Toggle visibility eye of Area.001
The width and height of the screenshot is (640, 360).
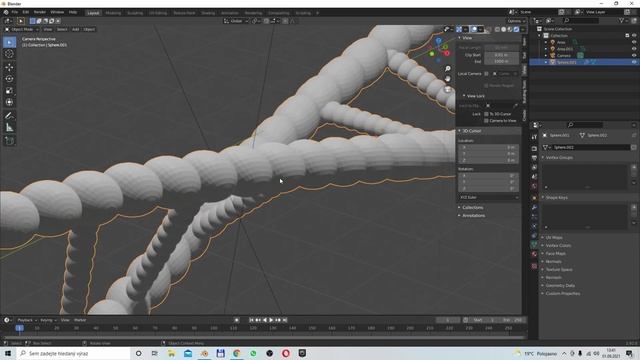click(x=634, y=49)
